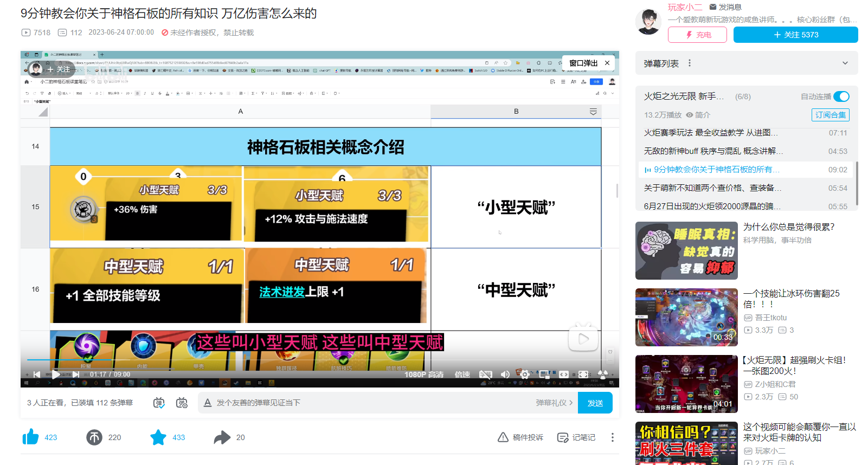Mute the player volume icon

pos(505,374)
